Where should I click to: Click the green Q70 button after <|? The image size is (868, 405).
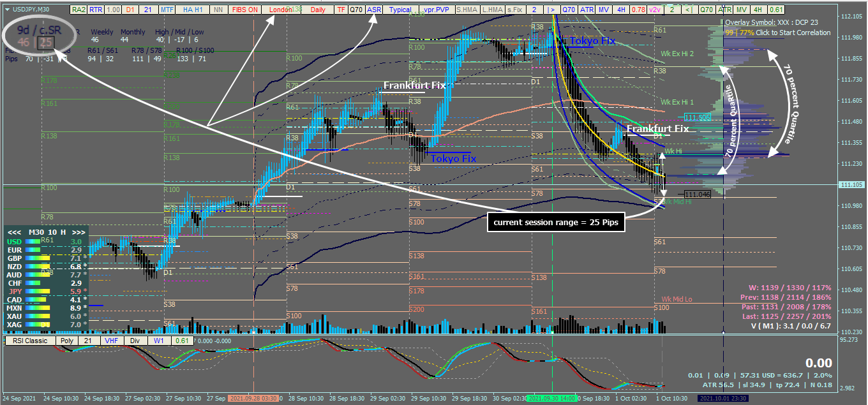point(706,10)
